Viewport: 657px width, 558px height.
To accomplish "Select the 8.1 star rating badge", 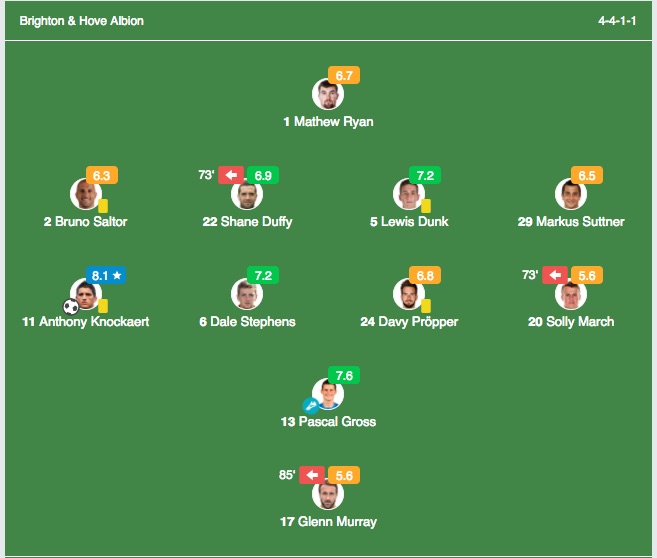I will pos(106,275).
